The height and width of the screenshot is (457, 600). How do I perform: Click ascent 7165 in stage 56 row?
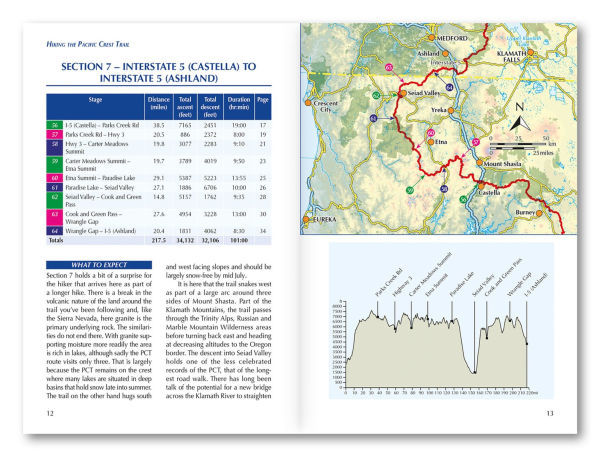coord(185,125)
